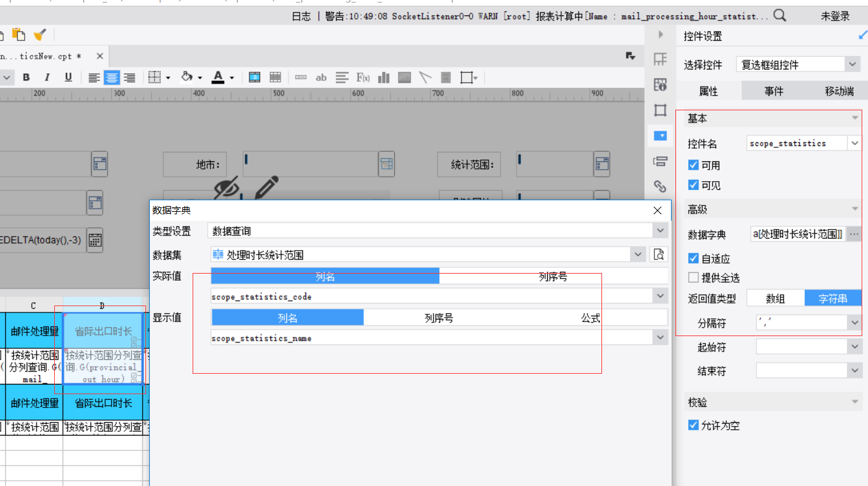Switch to 属性 tab
This screenshot has width=868, height=486.
[709, 91]
